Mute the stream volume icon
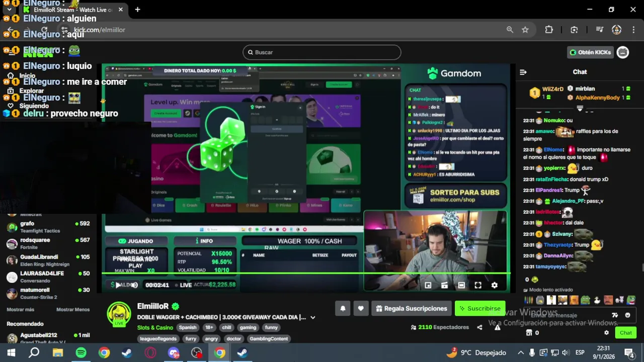 coord(134,285)
